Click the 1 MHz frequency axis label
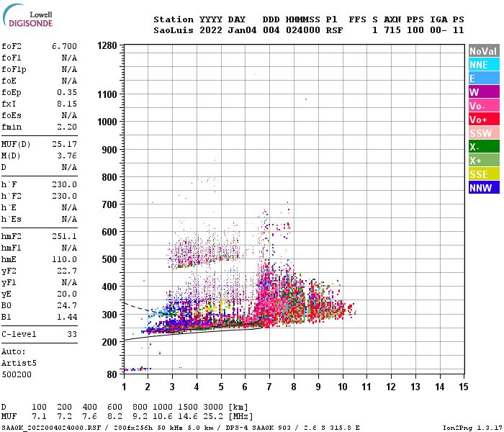This screenshot has width=504, height=432. pyautogui.click(x=124, y=387)
